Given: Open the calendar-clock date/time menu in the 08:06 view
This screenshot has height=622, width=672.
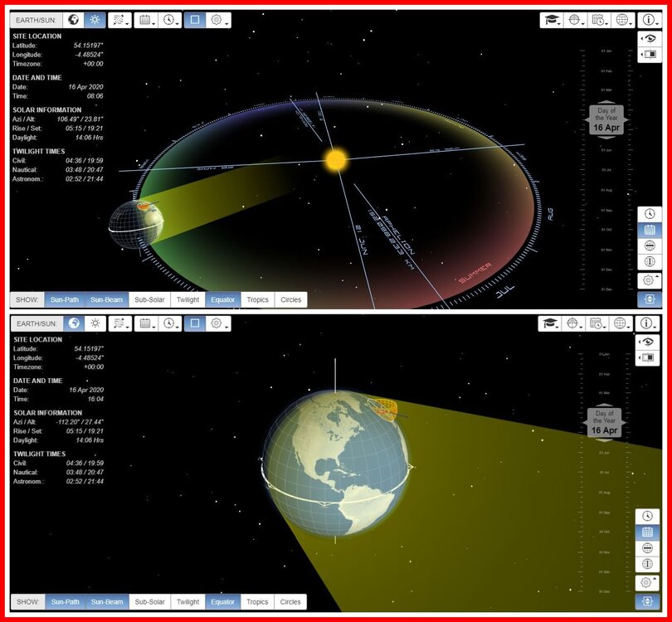Looking at the screenshot, I should coord(599,20).
